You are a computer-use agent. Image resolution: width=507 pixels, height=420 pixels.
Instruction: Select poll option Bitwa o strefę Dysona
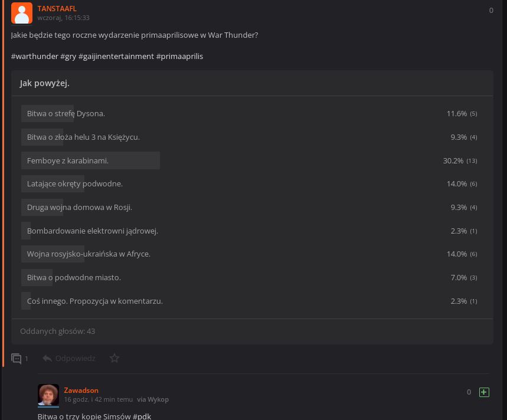click(249, 113)
